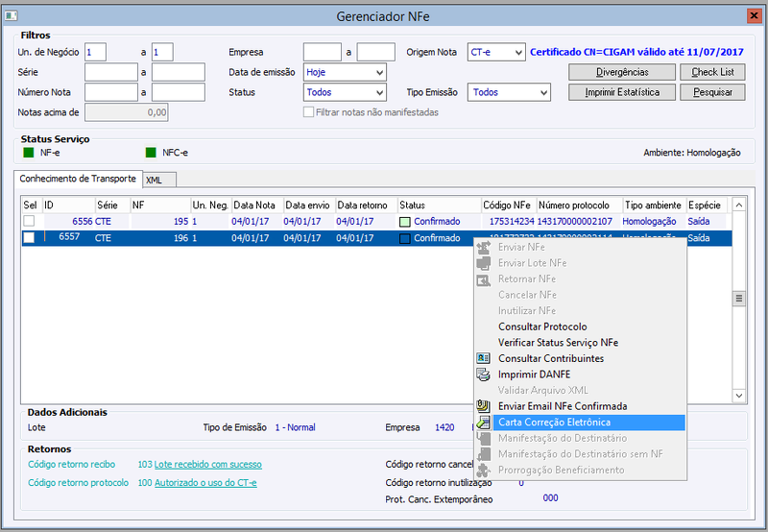The image size is (768, 532).
Task: Click the Manifestação do Destinatário sem NF icon
Action: click(x=484, y=454)
